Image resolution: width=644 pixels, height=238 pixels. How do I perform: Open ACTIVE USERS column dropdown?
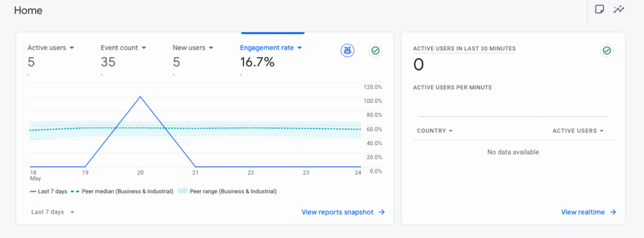[578, 131]
